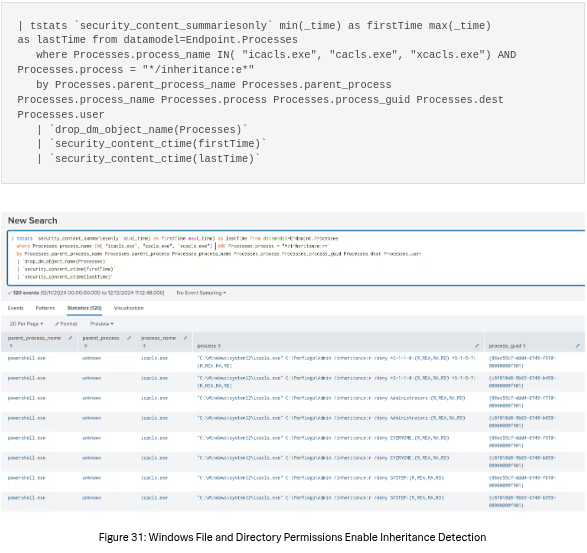
Task: Click the 86ec55c7 guid in the S-1-1-0 row
Action: 522,362
